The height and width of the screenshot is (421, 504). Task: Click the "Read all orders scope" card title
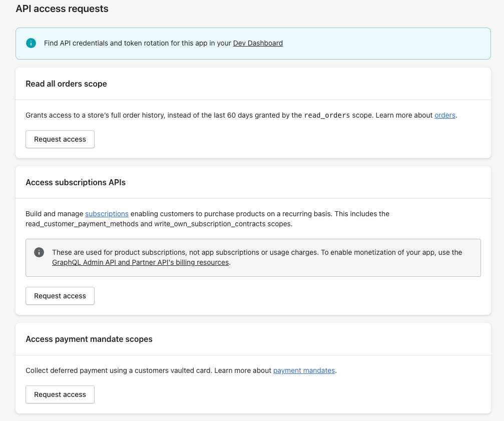click(66, 84)
